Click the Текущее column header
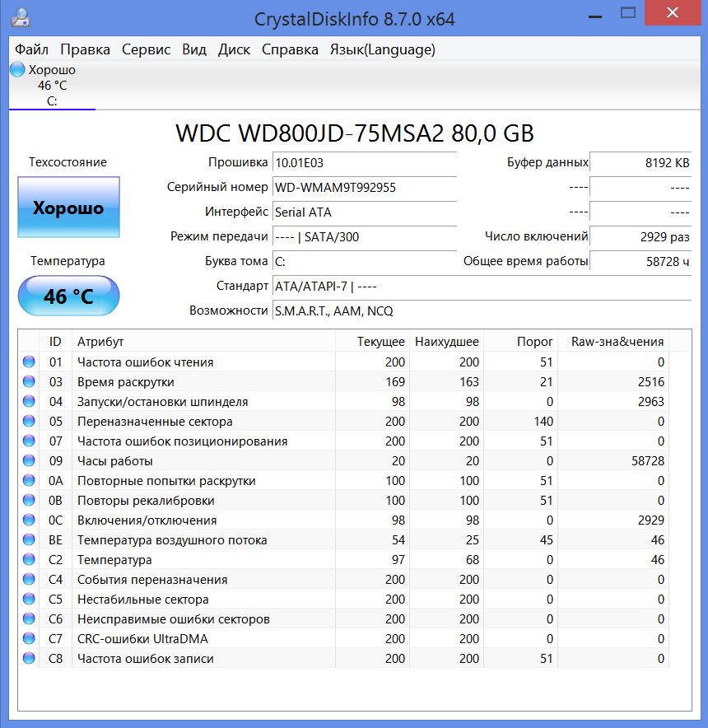708x728 pixels. coord(372,342)
